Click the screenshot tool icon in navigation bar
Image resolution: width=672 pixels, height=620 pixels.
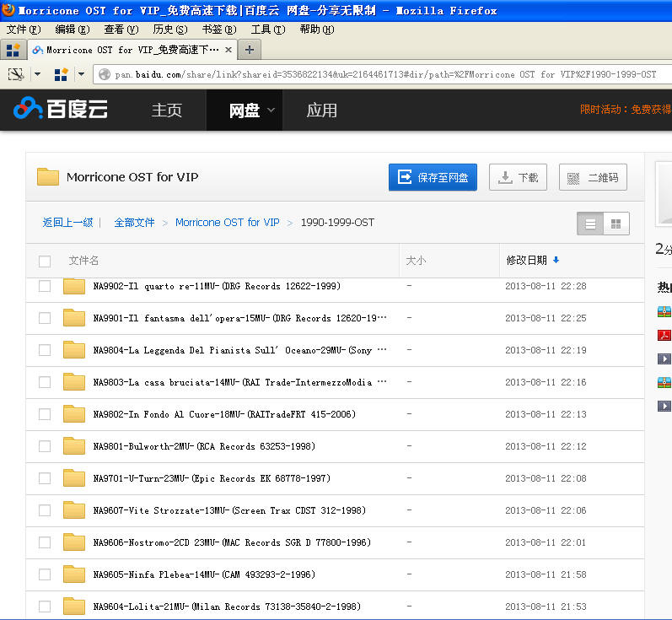(x=16, y=74)
